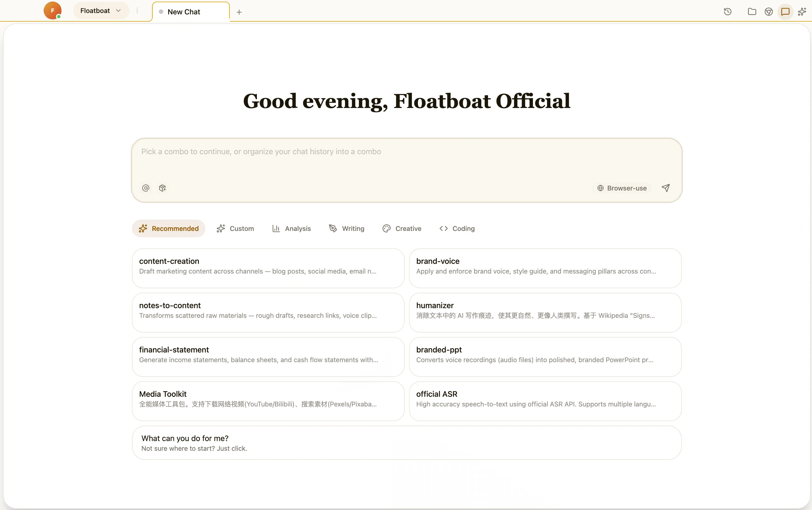The image size is (812, 510).
Task: Pick the financial-statement combo card
Action: (x=268, y=357)
